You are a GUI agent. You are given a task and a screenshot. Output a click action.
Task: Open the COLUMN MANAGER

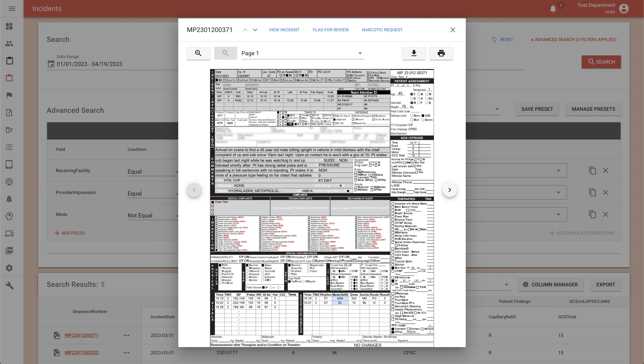pos(551,285)
